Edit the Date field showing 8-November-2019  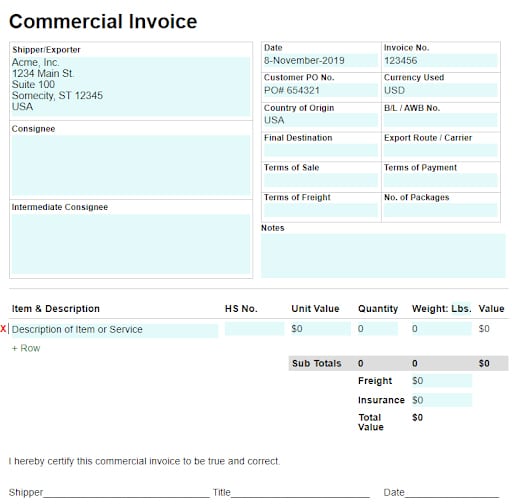coord(321,61)
